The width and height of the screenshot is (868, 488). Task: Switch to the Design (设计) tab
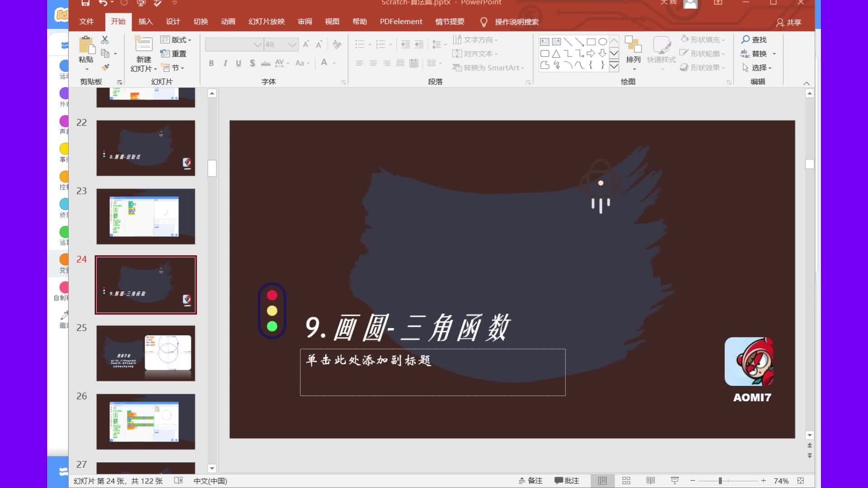tap(173, 22)
